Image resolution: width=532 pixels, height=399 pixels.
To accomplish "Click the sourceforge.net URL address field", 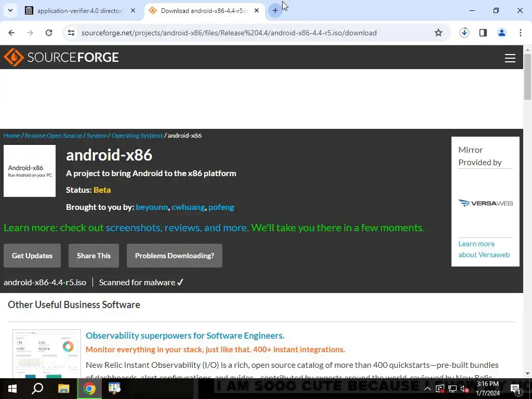I will tap(229, 33).
